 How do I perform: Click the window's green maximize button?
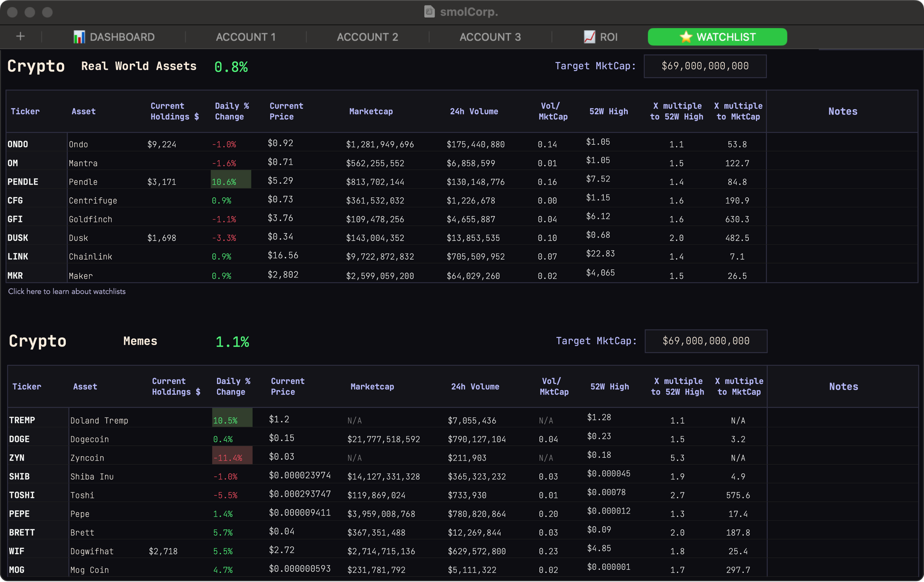pos(47,12)
